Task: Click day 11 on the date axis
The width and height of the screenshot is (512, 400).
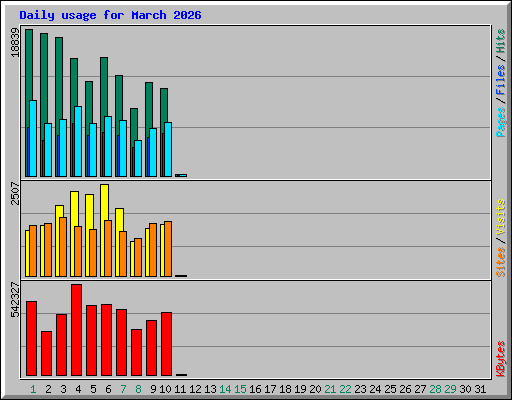Action: tap(180, 389)
